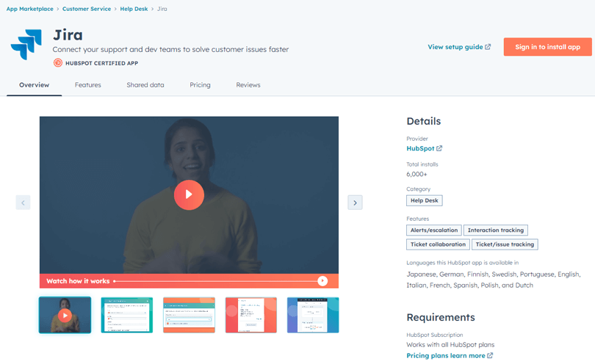Go to the previous carousel slide

(x=24, y=203)
